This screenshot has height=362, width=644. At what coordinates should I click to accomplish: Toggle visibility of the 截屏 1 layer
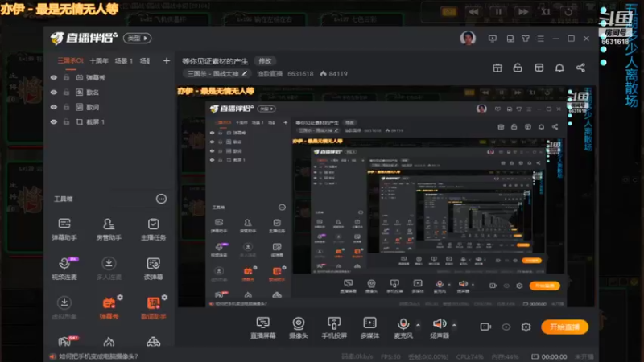(54, 122)
